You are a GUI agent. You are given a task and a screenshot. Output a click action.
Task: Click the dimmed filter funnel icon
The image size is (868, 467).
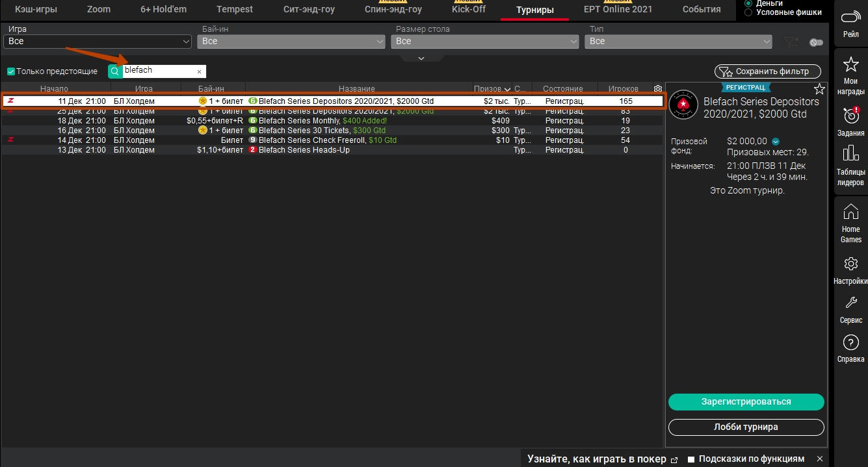tap(791, 42)
